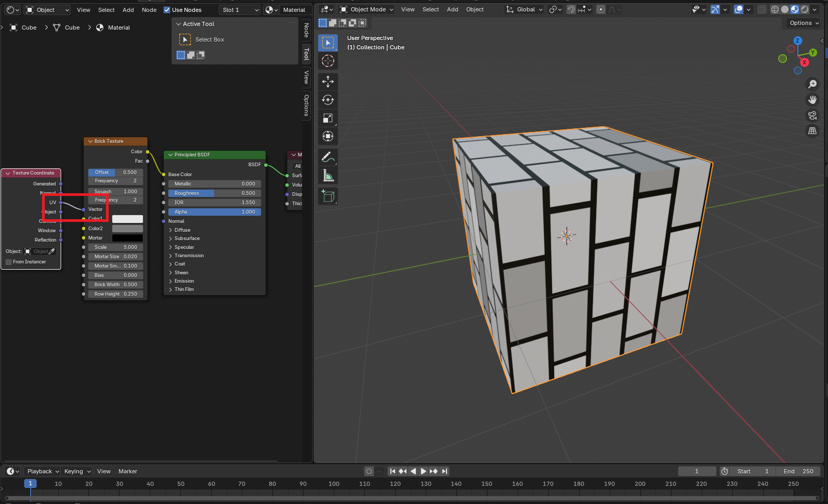This screenshot has width=828, height=504.
Task: Open the 3D viewport Object menu
Action: click(x=475, y=9)
